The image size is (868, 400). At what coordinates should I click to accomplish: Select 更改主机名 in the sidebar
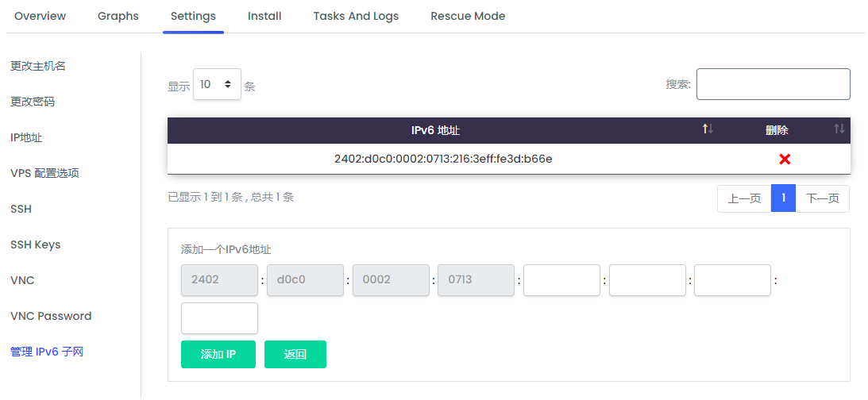(38, 66)
